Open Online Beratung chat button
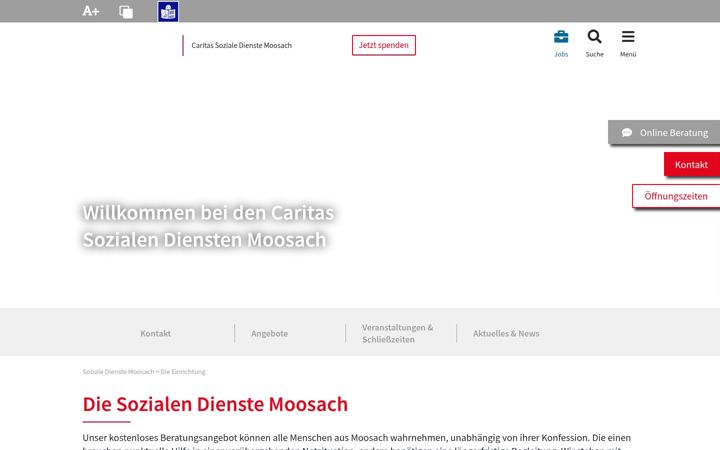720x450 pixels. pos(664,132)
